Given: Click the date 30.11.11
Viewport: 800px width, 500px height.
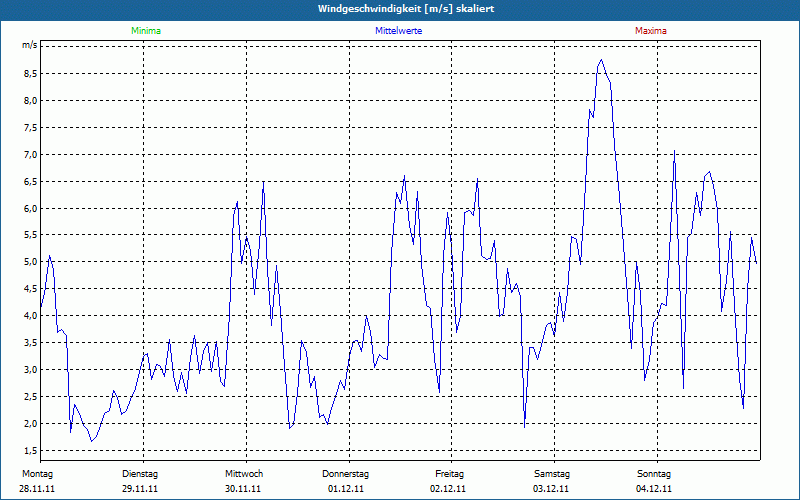Looking at the screenshot, I should [x=243, y=489].
